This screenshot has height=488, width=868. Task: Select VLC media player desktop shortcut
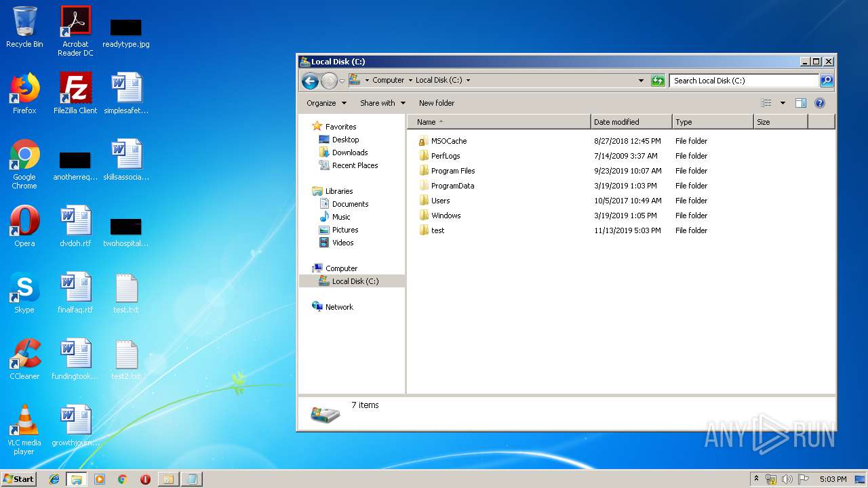24,430
